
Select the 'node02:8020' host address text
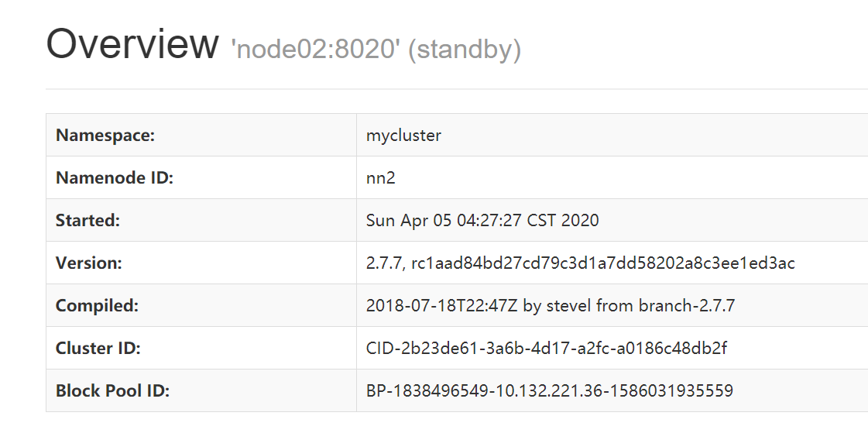point(315,50)
